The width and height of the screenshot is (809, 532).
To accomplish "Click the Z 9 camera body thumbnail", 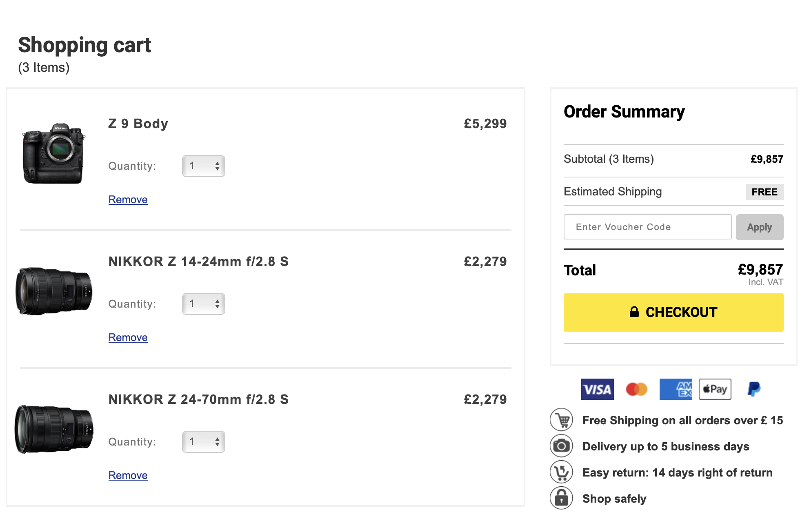I will pos(53,153).
